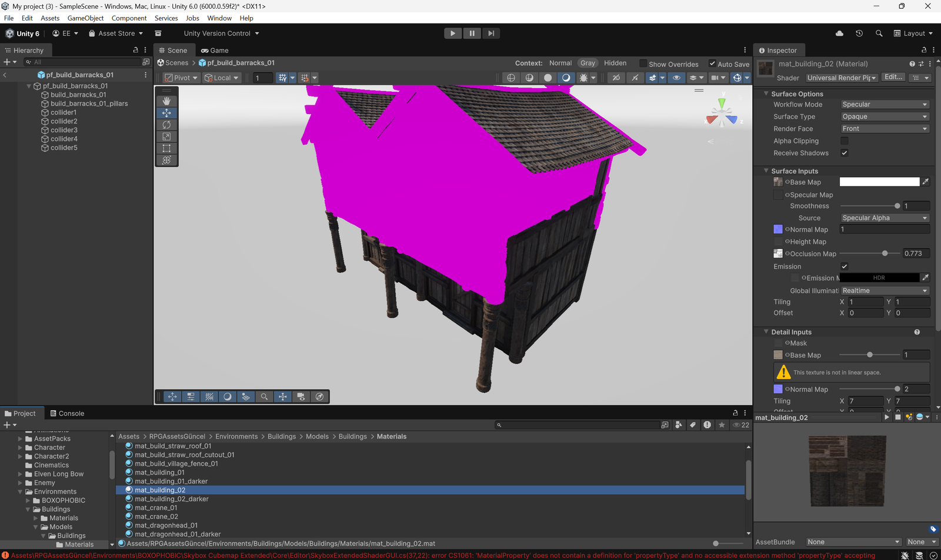Enable the Alpha Clipping checkbox
The image size is (941, 560).
(x=845, y=141)
